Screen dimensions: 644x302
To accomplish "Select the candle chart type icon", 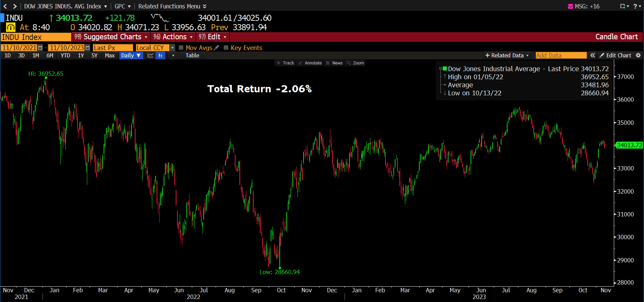I will coord(160,55).
